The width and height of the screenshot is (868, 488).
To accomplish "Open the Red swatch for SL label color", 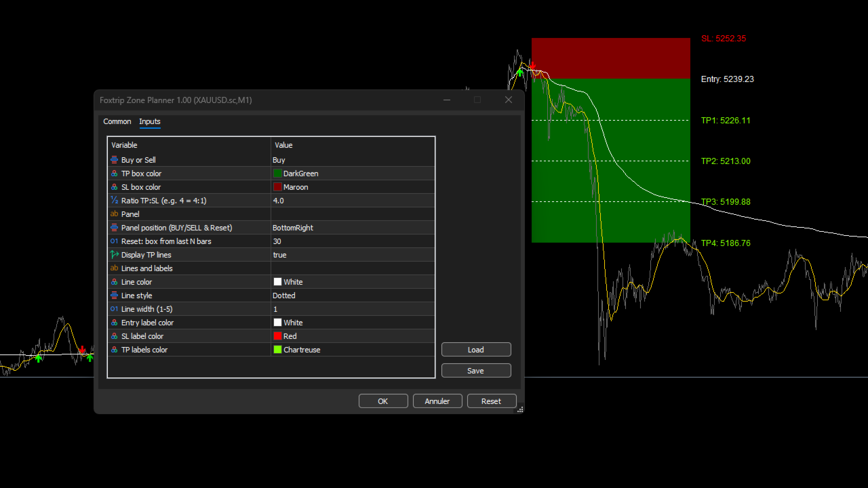I will [277, 336].
